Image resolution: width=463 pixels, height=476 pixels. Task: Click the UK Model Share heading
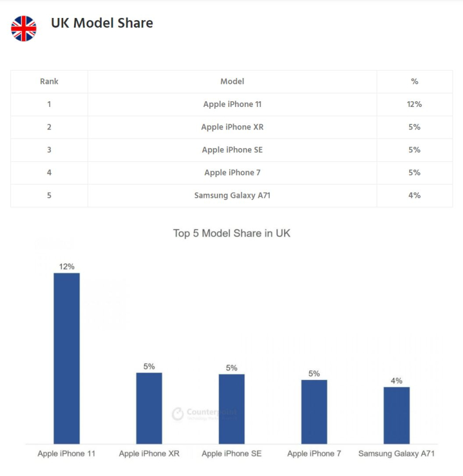pyautogui.click(x=102, y=23)
